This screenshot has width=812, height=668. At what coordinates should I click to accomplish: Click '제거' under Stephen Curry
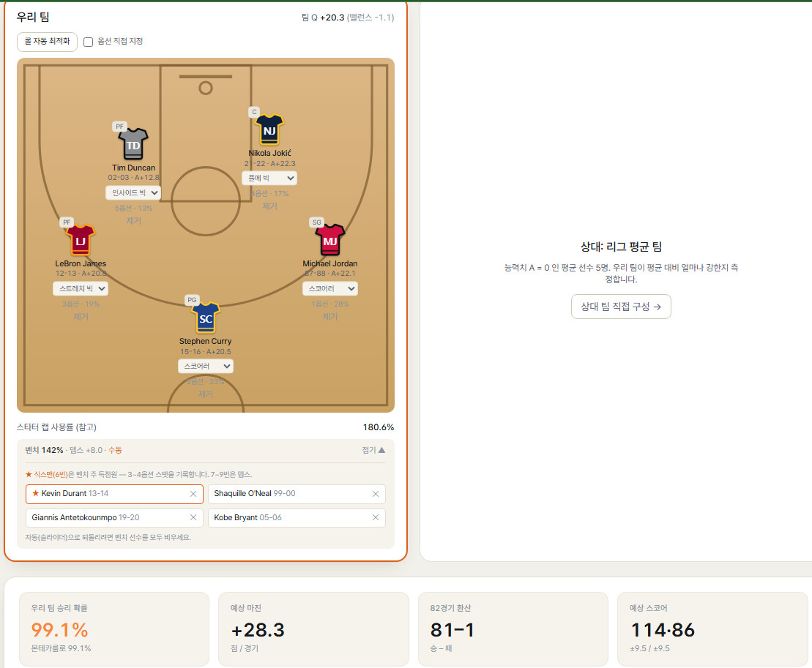206,394
